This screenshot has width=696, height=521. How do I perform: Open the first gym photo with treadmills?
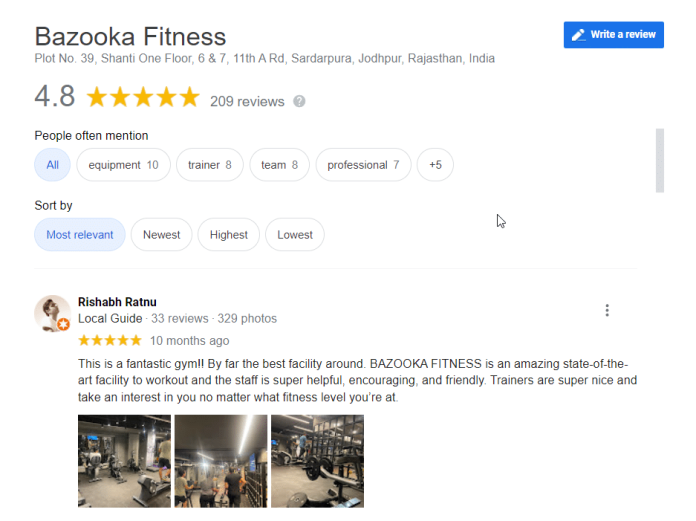pos(124,461)
